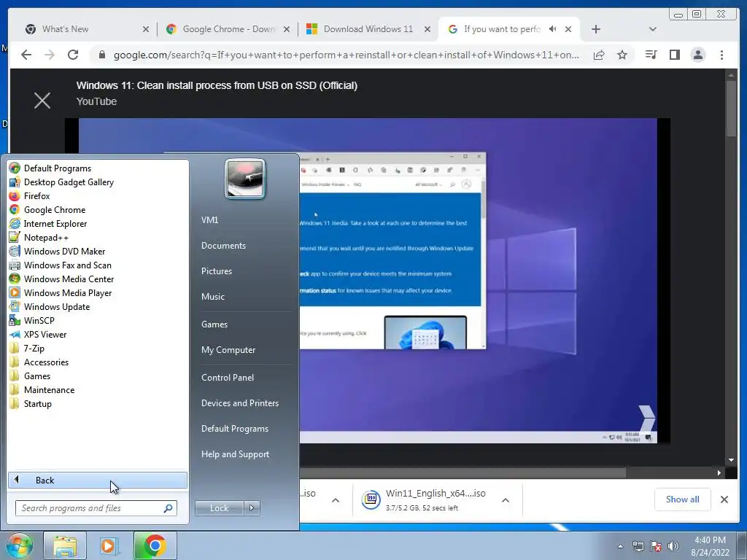The height and width of the screenshot is (560, 747).
Task: Expand options for the partially hidden .iso download
Action: [x=336, y=500]
